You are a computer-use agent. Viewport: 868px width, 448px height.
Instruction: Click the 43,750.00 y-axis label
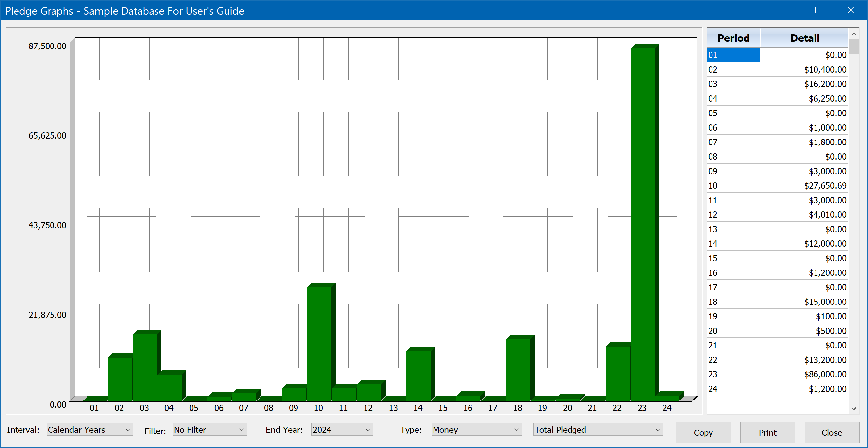[x=47, y=225]
